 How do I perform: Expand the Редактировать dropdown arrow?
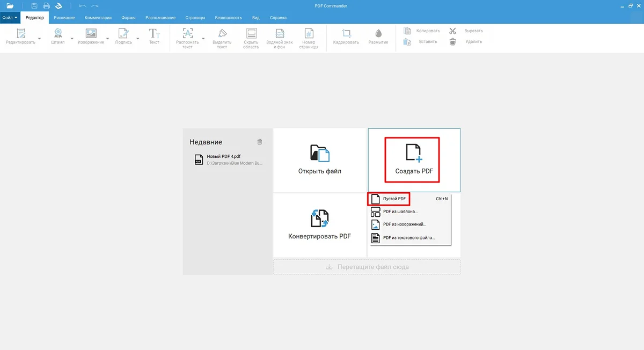tap(39, 39)
